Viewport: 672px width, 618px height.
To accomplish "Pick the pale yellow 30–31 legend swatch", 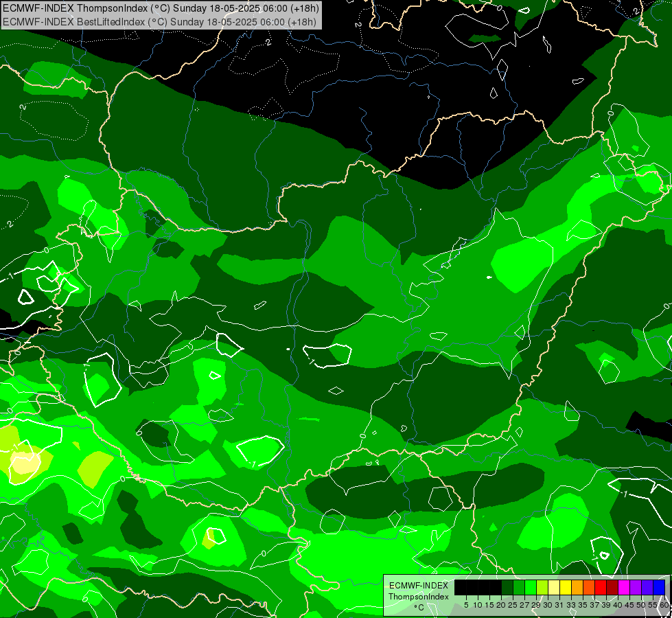I will point(554,587).
